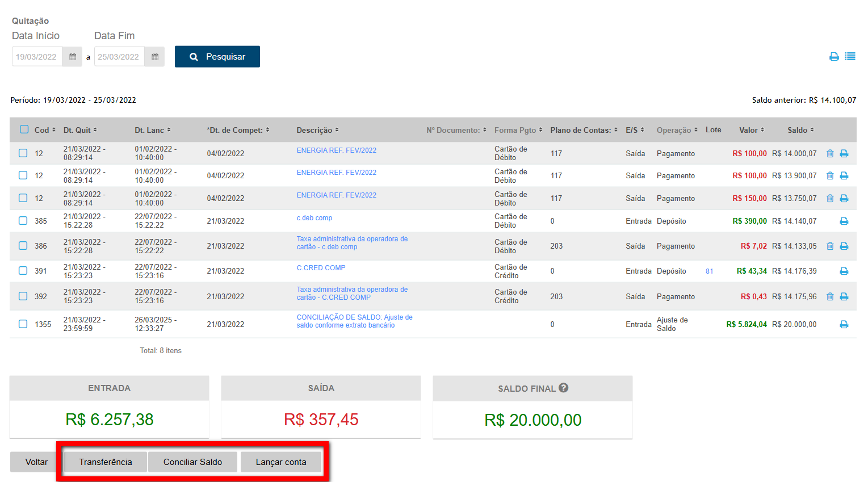Toggle the select-all checkbox in header
The width and height of the screenshot is (868, 482).
point(24,129)
